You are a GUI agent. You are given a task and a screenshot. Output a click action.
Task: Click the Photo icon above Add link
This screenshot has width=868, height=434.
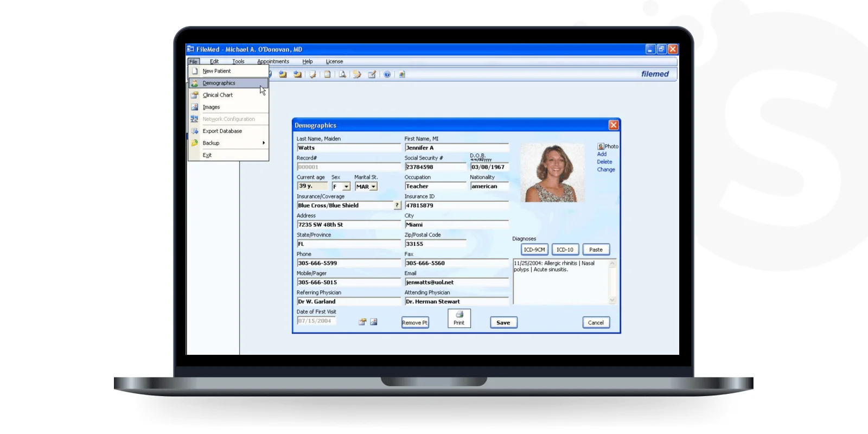pos(601,146)
